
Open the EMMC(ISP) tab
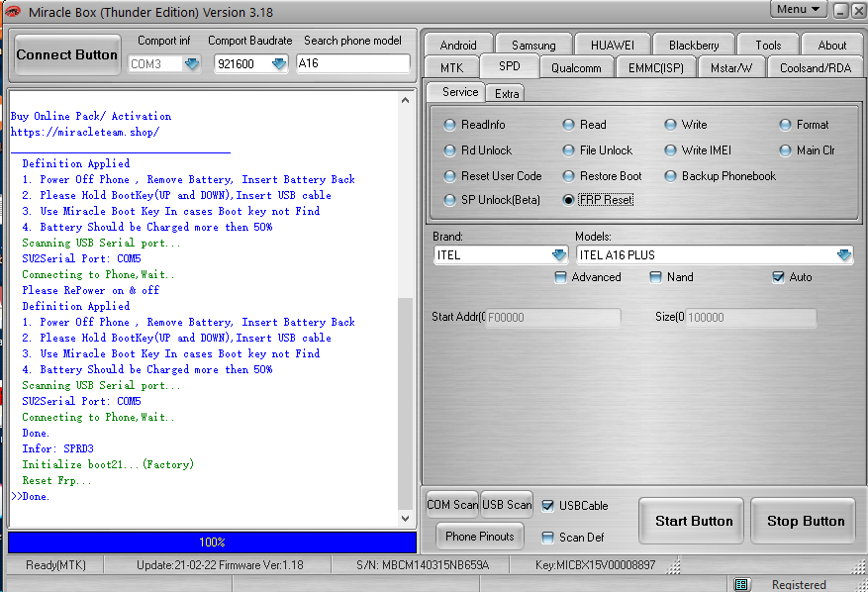click(656, 67)
